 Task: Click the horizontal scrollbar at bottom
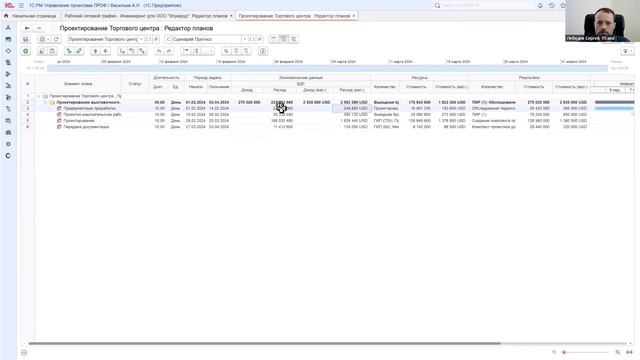click(264, 344)
